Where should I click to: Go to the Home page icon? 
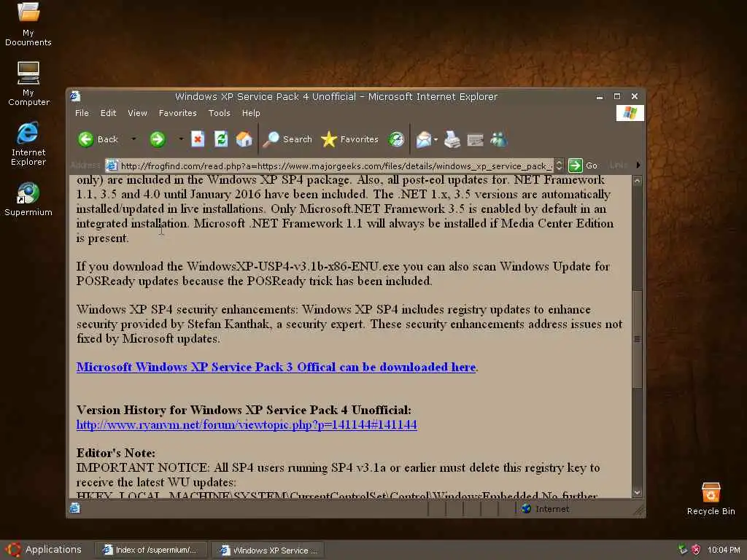click(x=244, y=139)
